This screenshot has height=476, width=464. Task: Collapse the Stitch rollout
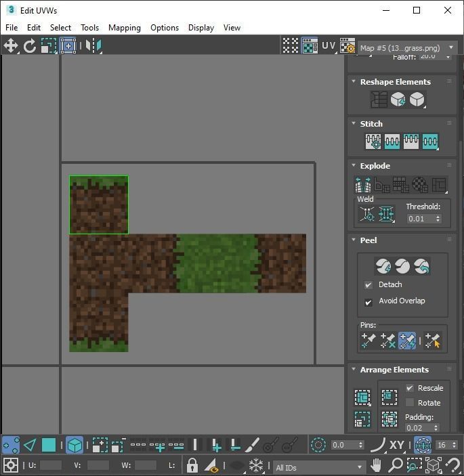click(354, 123)
